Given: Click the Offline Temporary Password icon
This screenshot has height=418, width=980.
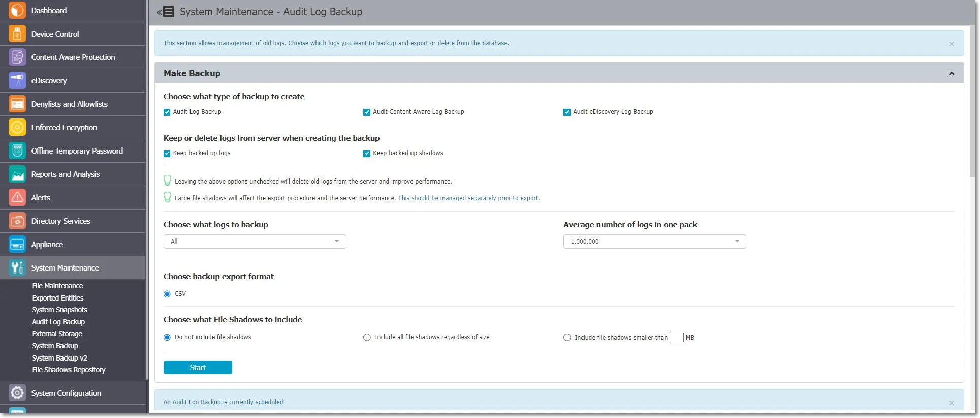Looking at the screenshot, I should tap(17, 151).
